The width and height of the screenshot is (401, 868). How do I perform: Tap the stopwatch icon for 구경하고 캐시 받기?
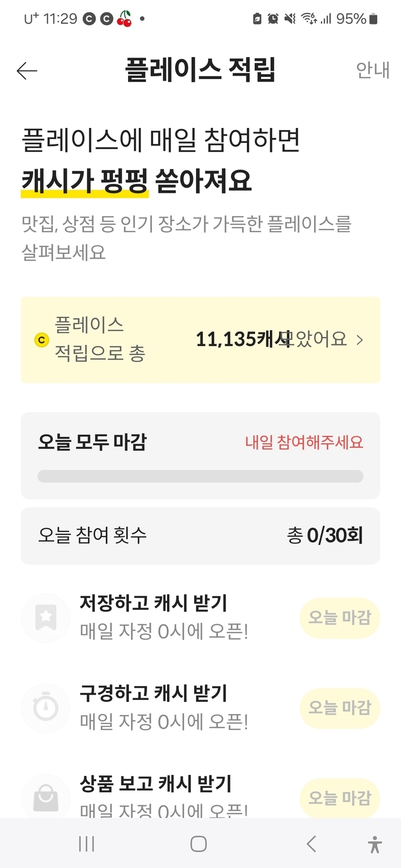click(46, 708)
